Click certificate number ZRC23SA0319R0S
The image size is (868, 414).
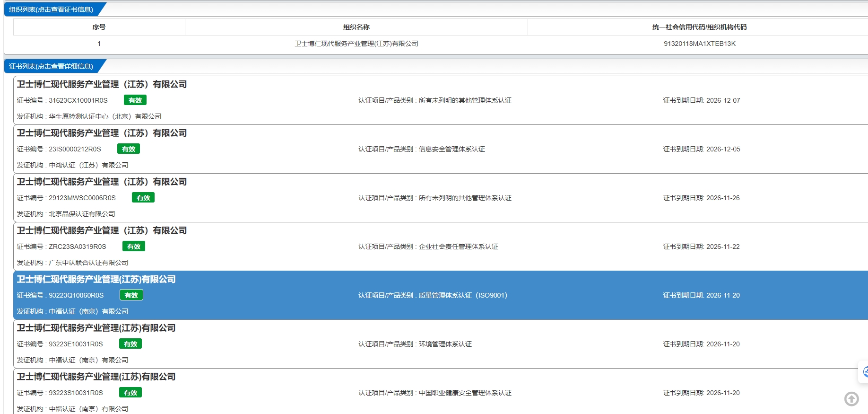point(77,247)
